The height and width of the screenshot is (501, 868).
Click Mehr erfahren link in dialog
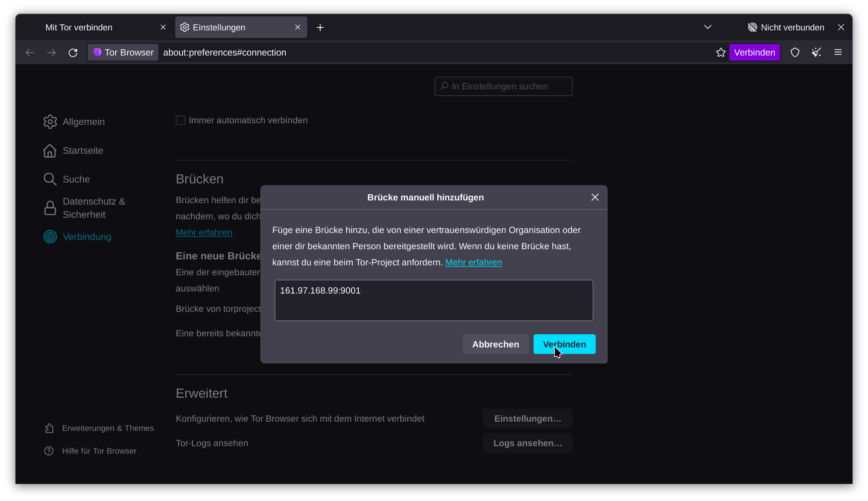click(474, 262)
